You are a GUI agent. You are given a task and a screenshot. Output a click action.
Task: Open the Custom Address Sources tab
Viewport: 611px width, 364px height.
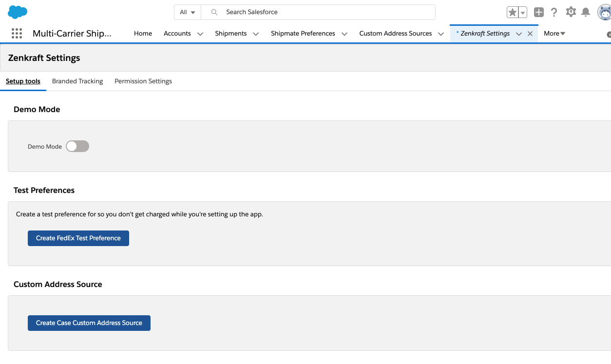tap(396, 34)
